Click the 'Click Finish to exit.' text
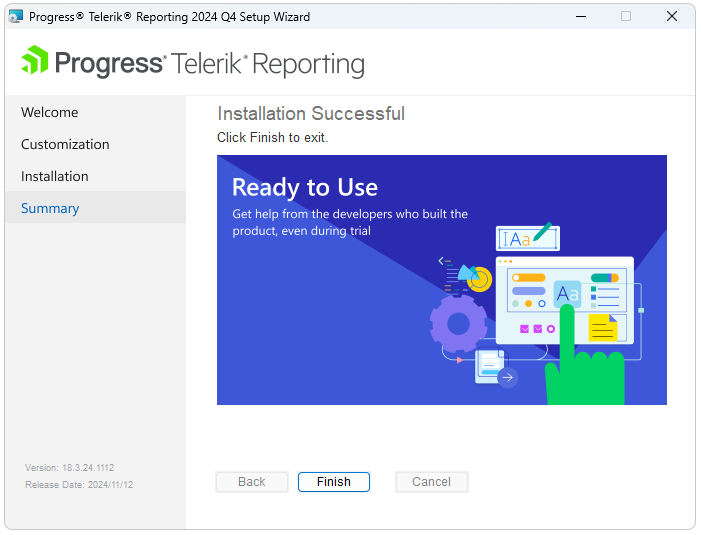Image resolution: width=701 pixels, height=535 pixels. (273, 137)
